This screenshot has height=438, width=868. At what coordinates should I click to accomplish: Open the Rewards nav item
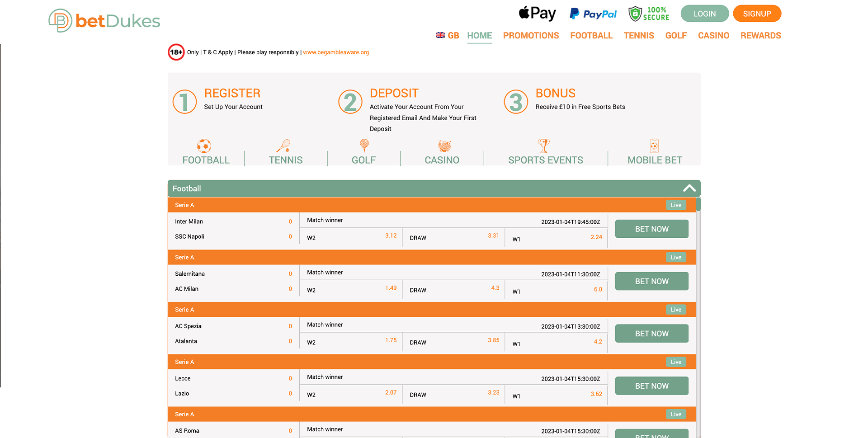click(x=760, y=36)
